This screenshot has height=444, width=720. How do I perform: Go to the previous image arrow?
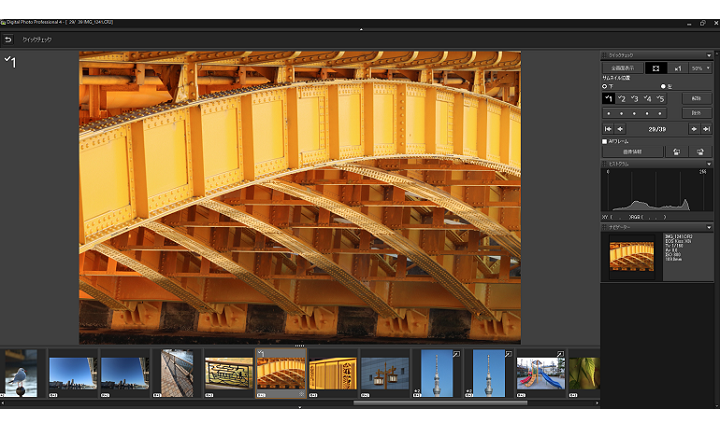[x=621, y=129]
